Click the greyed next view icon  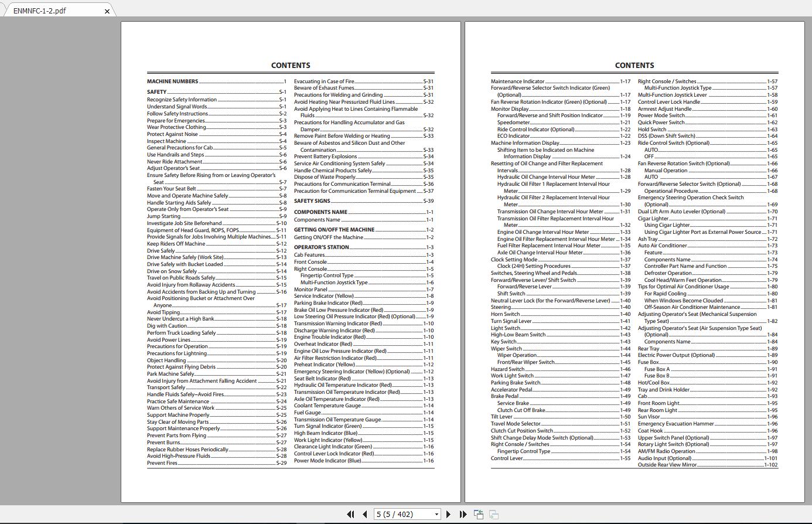pos(494,514)
